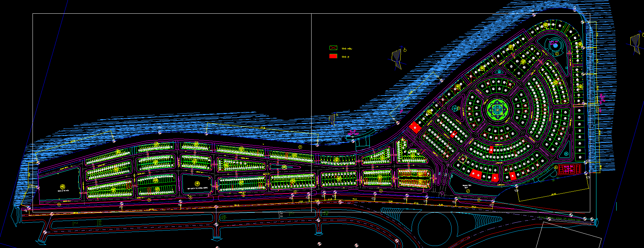
Task: Select the red plot at the triangle's western tip
Action: [x=415, y=127]
